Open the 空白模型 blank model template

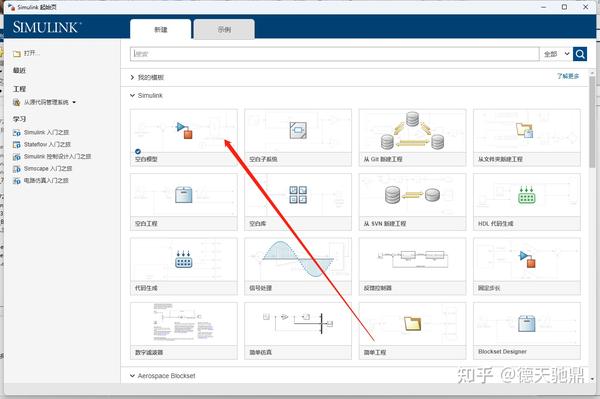pyautogui.click(x=184, y=138)
